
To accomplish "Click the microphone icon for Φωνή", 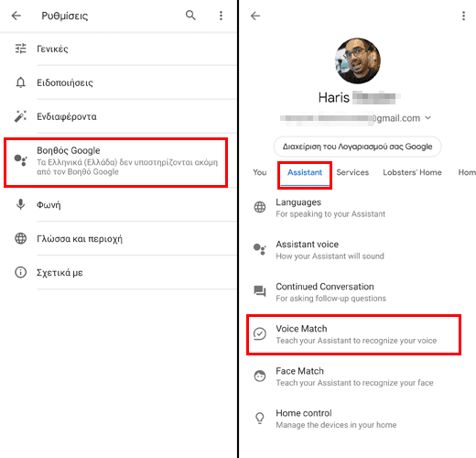I will [x=20, y=204].
